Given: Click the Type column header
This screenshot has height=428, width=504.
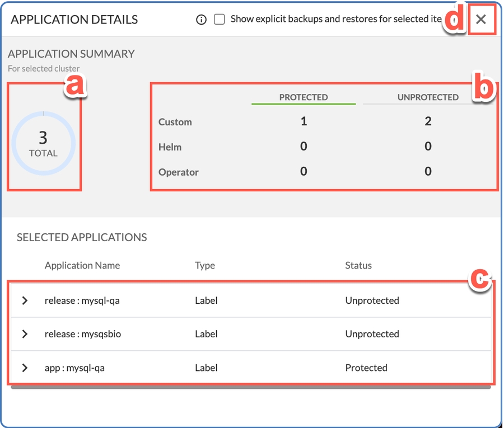Looking at the screenshot, I should click(205, 265).
